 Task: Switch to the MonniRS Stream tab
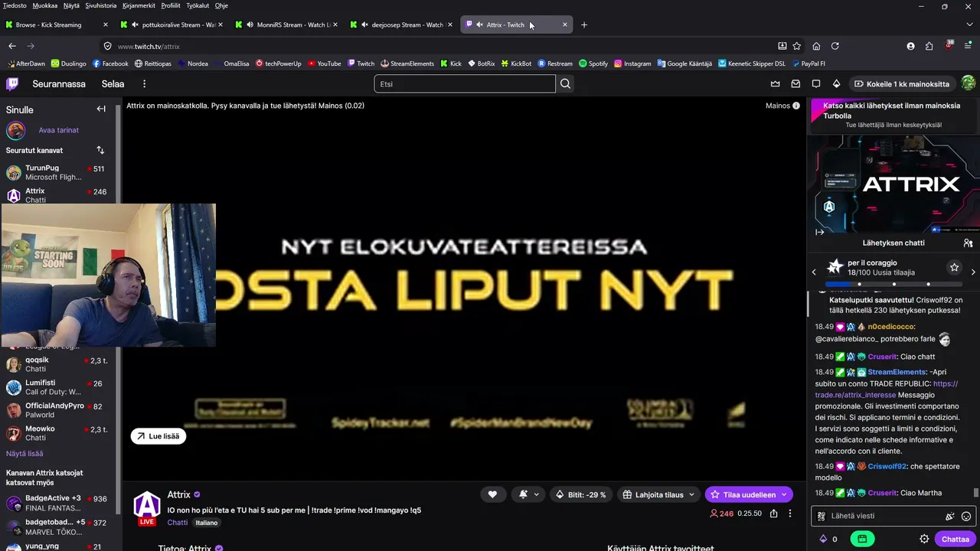[x=287, y=24]
